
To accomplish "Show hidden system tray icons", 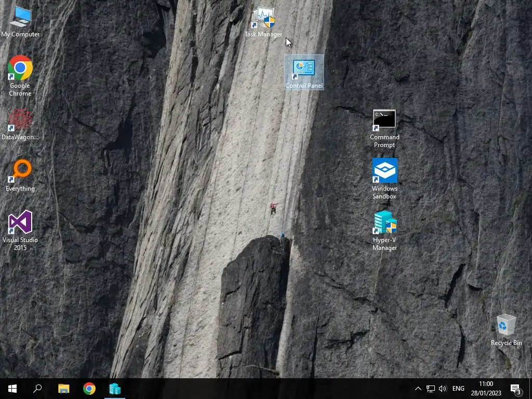I will point(418,389).
